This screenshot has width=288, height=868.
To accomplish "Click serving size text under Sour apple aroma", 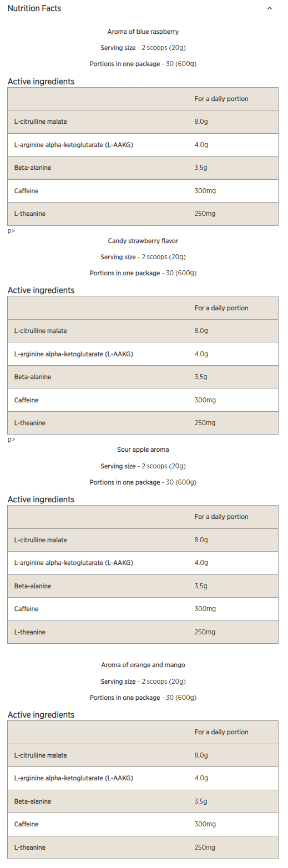I will [143, 466].
